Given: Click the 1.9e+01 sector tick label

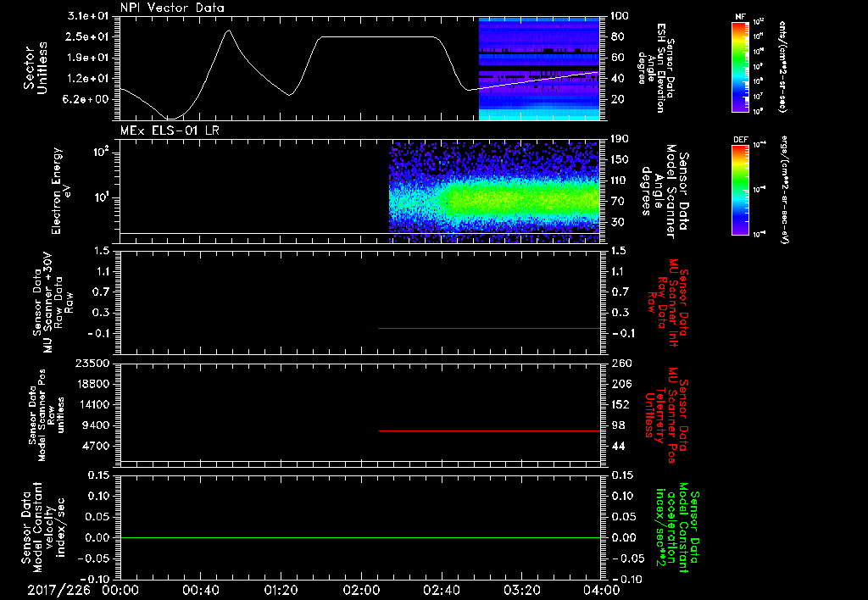Looking at the screenshot, I should click(x=87, y=58).
